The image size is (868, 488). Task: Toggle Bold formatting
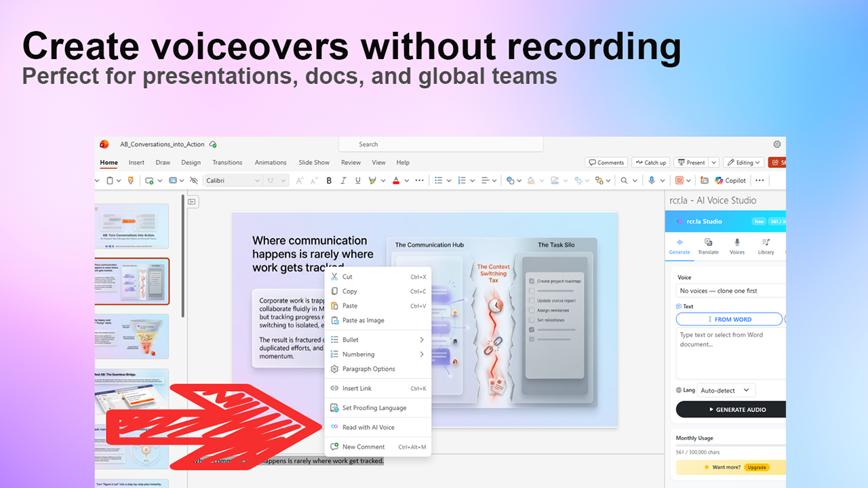point(329,180)
